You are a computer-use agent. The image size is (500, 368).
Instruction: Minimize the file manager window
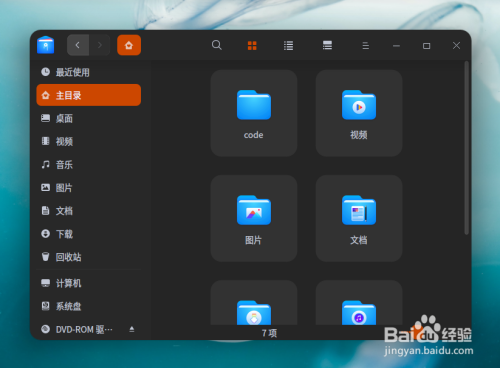click(x=396, y=46)
